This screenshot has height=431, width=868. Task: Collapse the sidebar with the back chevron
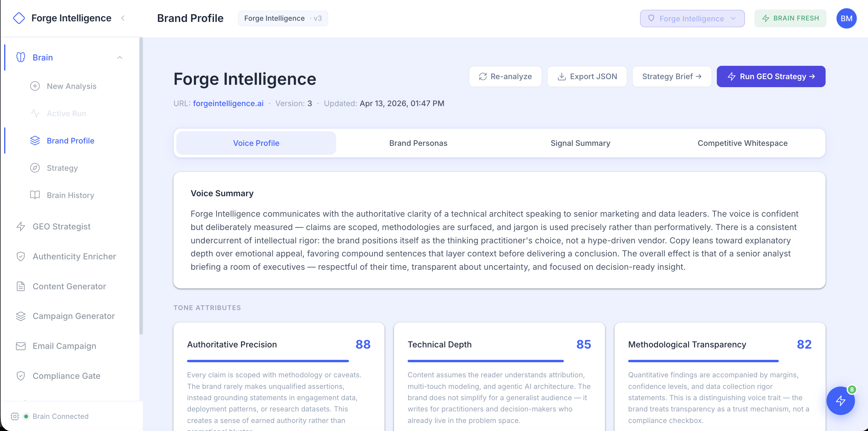tap(123, 19)
